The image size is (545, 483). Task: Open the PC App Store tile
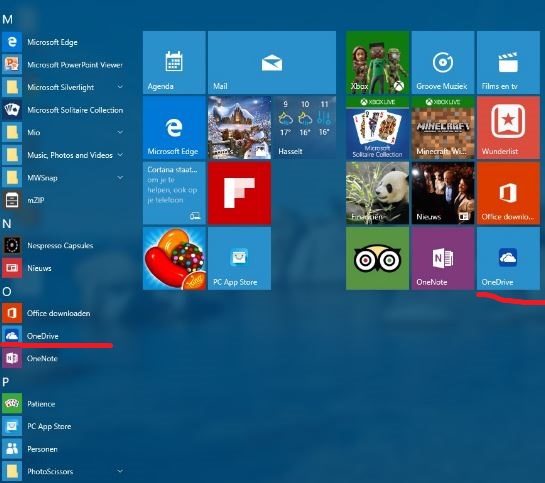[x=239, y=259]
